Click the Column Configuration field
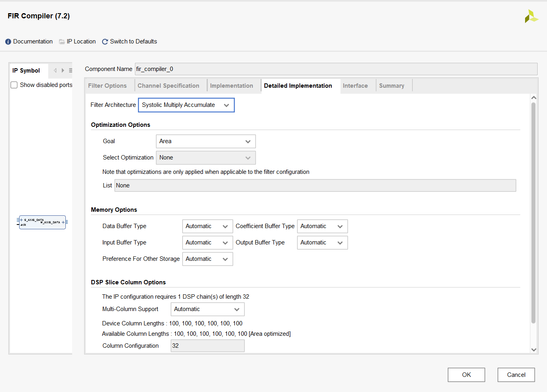547x392 pixels. pyautogui.click(x=208, y=346)
